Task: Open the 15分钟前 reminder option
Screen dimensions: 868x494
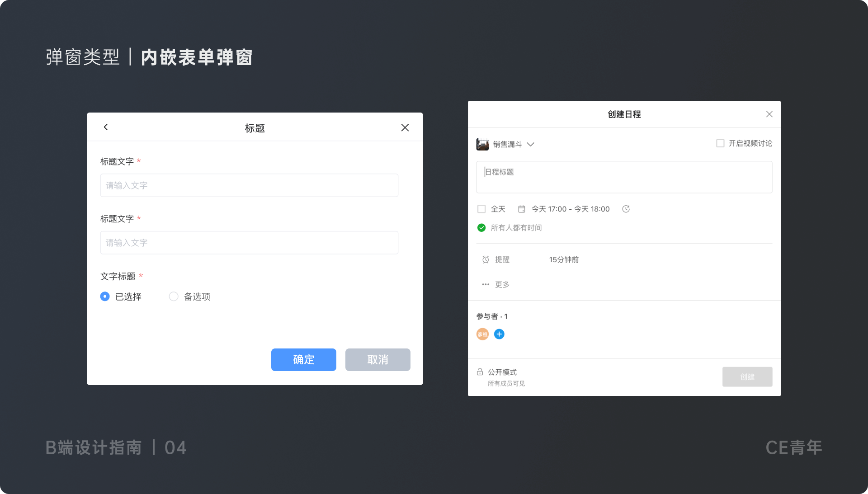Action: tap(564, 259)
